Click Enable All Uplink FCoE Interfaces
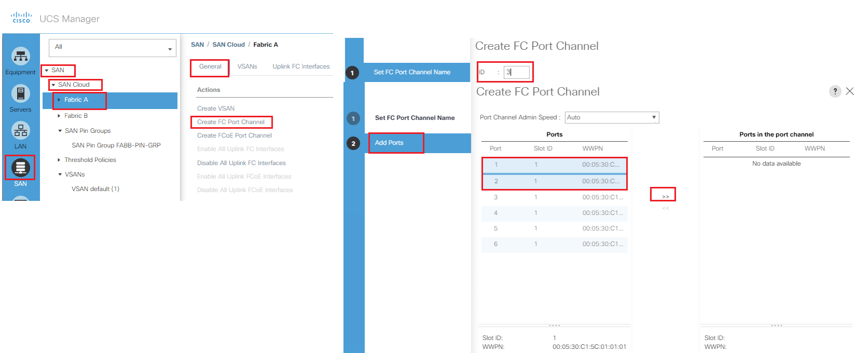The image size is (868, 353). (x=244, y=177)
